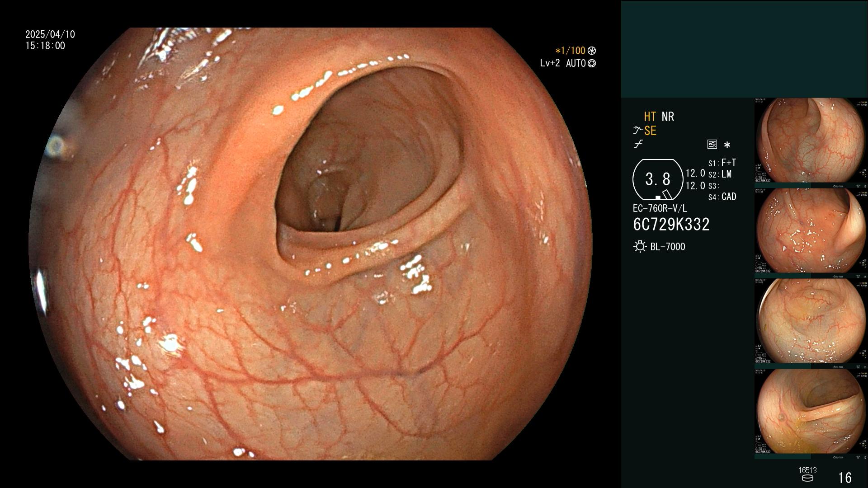Click the shutter speed icon beside 1/100
The image size is (868, 488).
coord(592,51)
